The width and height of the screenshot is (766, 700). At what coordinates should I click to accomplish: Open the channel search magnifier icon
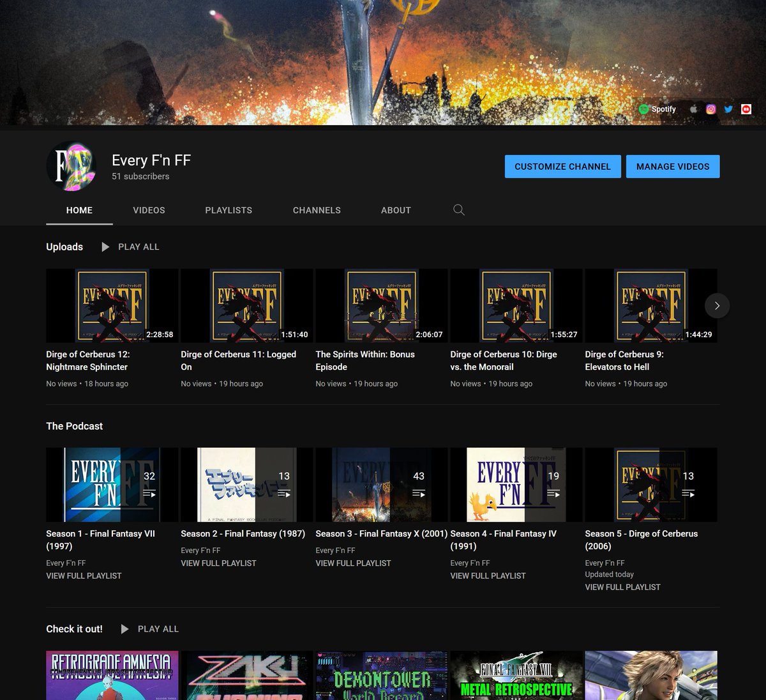[459, 209]
